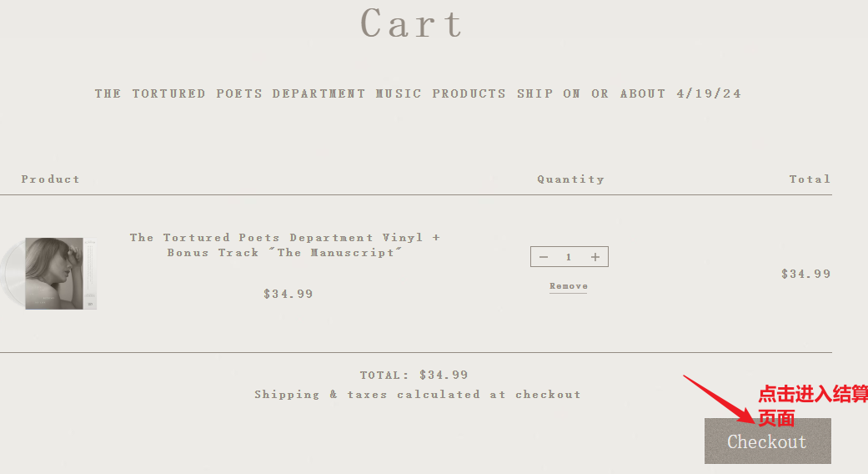Select the Product column header text
This screenshot has height=474, width=868.
tap(50, 179)
